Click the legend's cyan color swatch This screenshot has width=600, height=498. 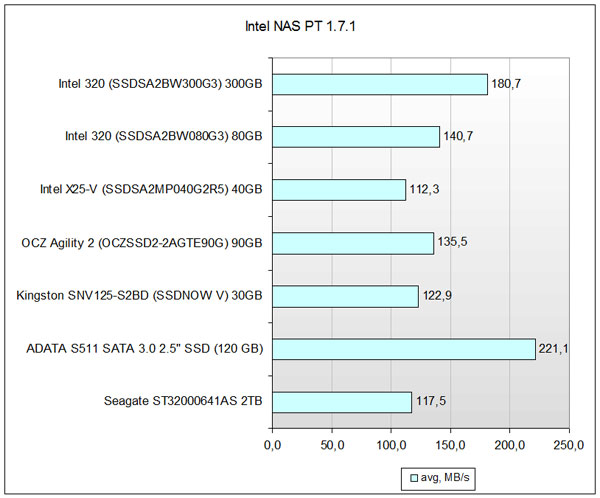click(x=414, y=478)
